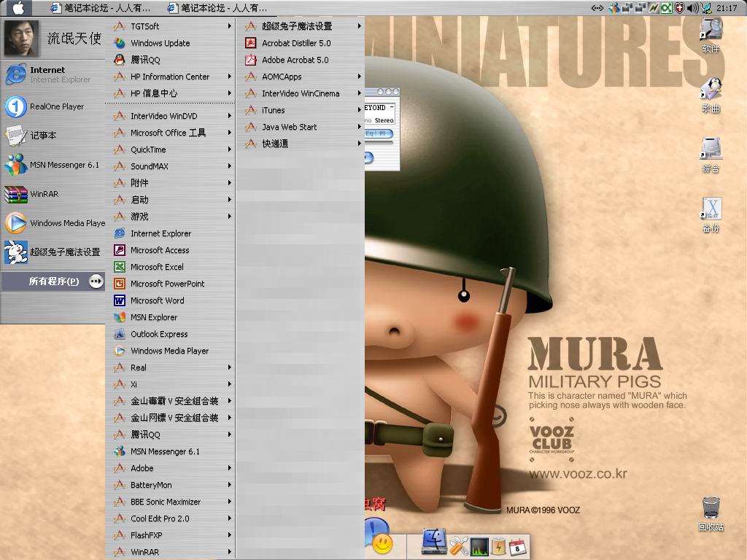This screenshot has height=560, width=747.
Task: Open Microsoft PowerPoint
Action: pos(170,284)
